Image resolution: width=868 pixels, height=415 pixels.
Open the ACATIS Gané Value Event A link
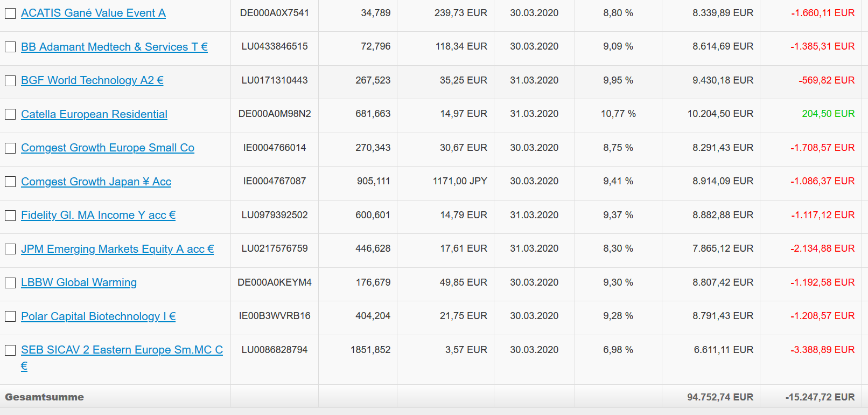coord(93,13)
